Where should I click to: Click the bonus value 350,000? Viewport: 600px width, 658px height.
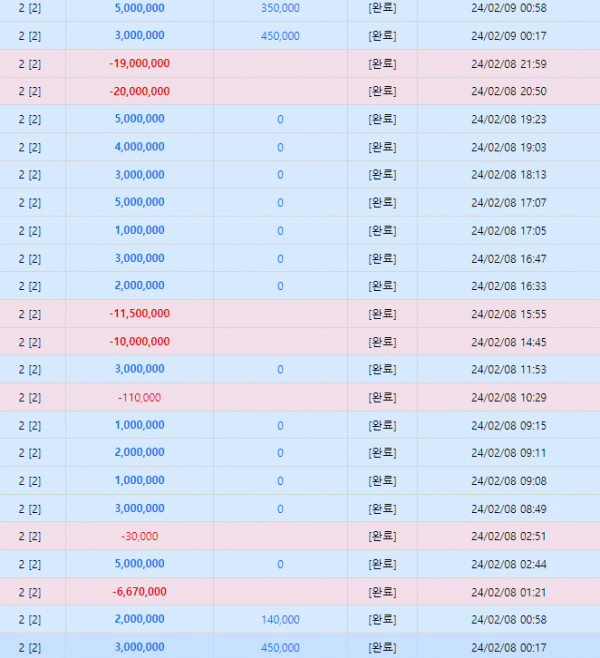(280, 8)
